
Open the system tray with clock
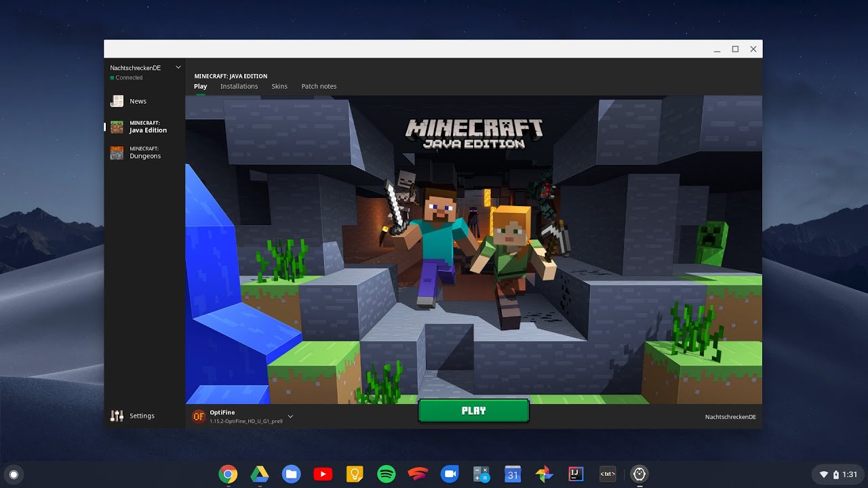click(x=837, y=474)
